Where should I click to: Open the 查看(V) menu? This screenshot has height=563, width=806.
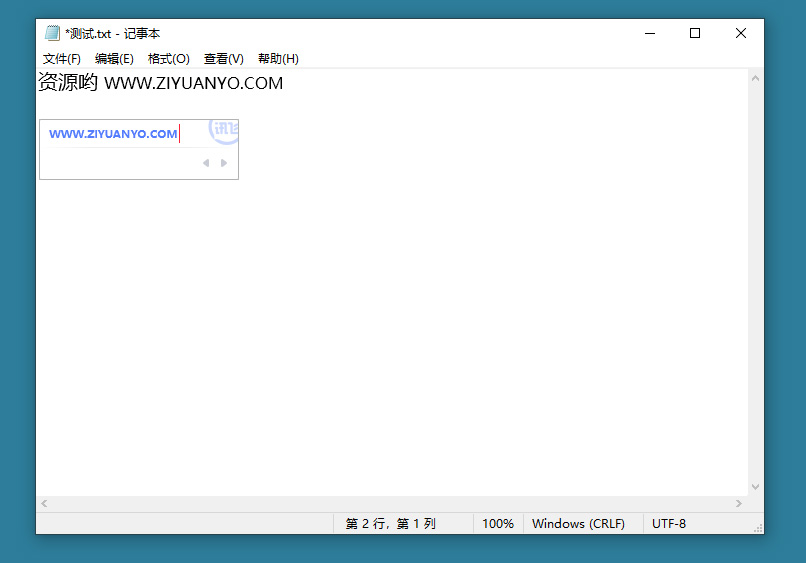pos(224,59)
